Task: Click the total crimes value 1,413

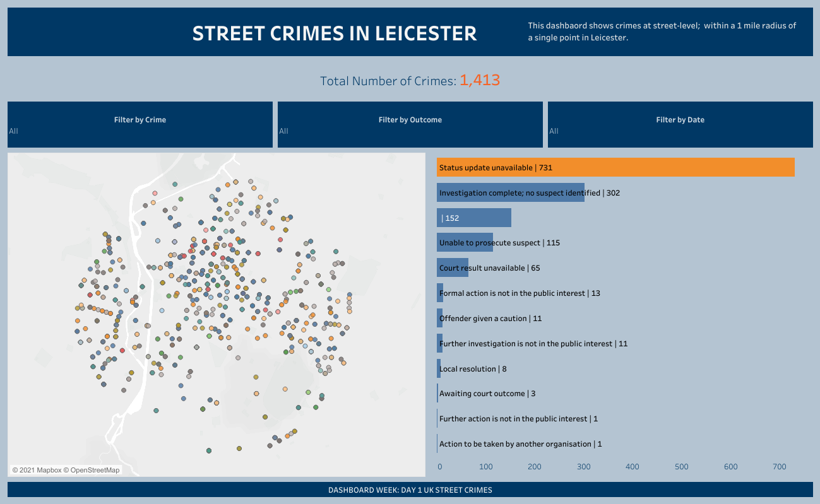Action: [x=480, y=80]
